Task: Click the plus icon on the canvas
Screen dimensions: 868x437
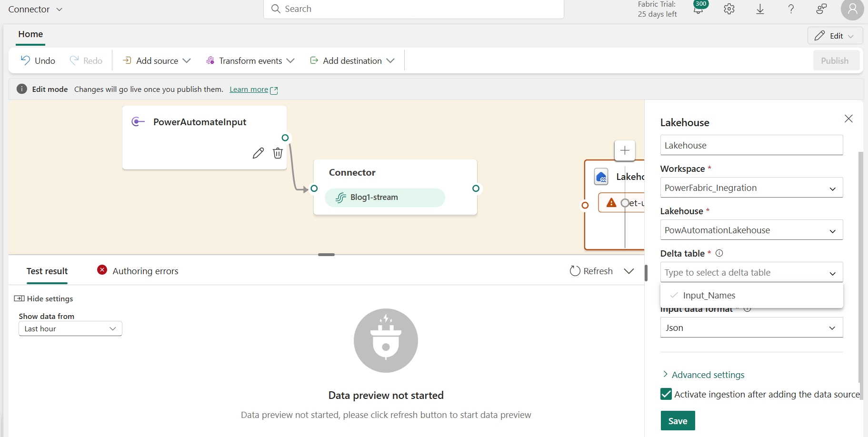Action: 625,150
